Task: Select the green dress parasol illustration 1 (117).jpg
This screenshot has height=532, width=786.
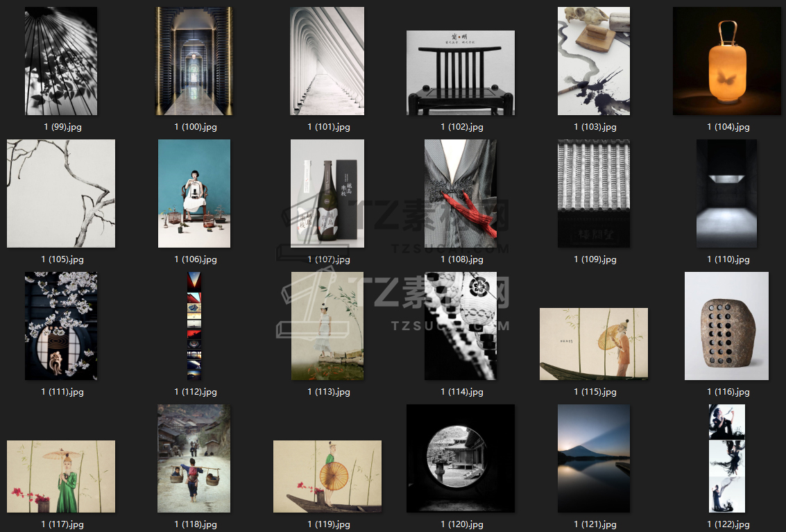Action: point(61,477)
